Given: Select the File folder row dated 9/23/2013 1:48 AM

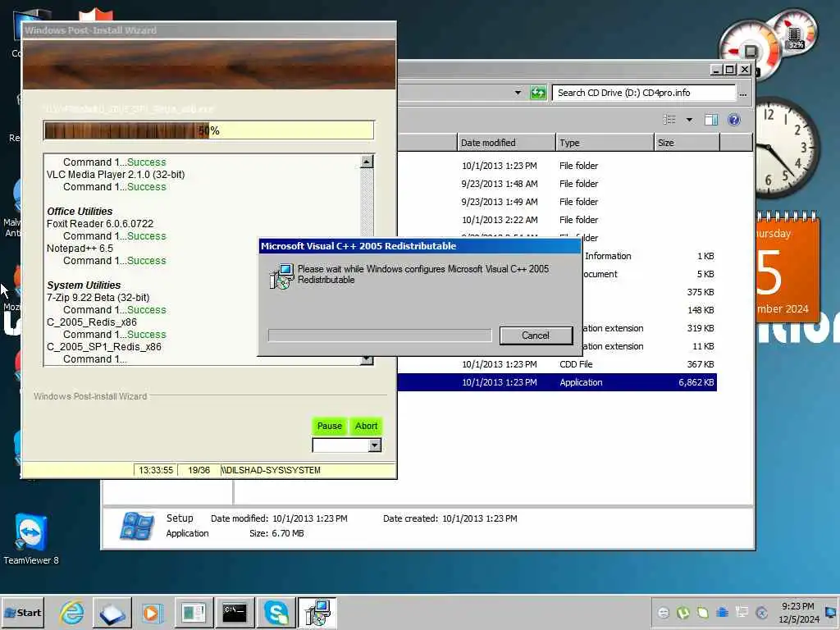Looking at the screenshot, I should pos(557,184).
